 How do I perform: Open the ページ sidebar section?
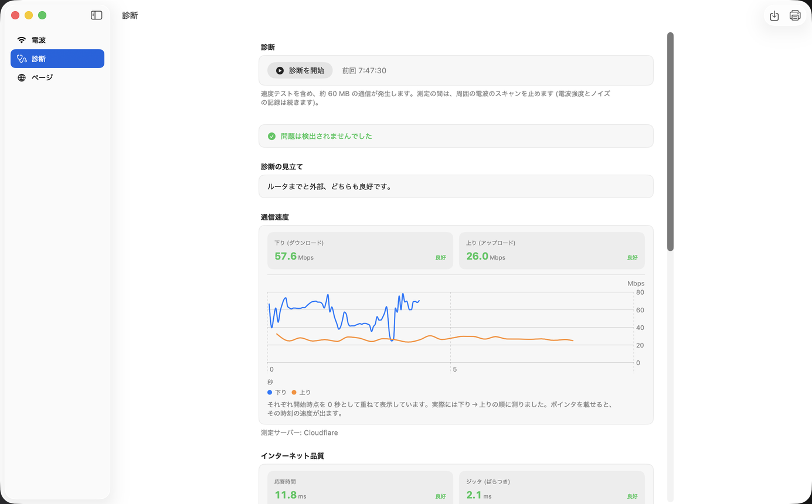tap(57, 77)
